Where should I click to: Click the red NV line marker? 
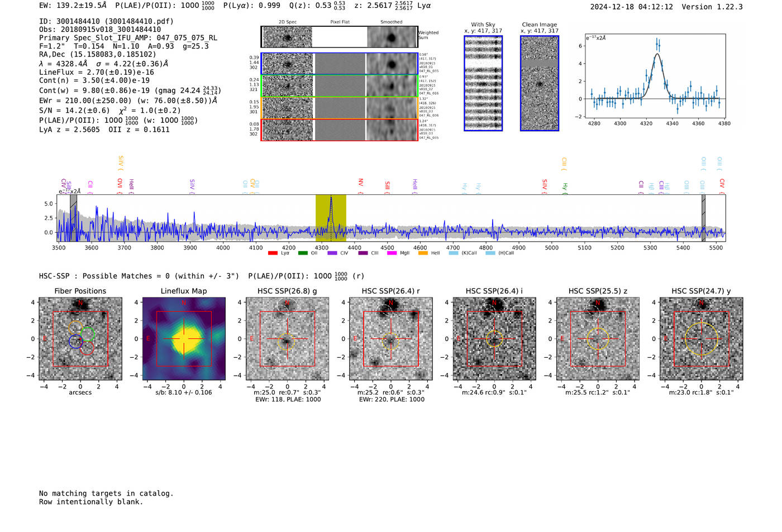(x=361, y=185)
